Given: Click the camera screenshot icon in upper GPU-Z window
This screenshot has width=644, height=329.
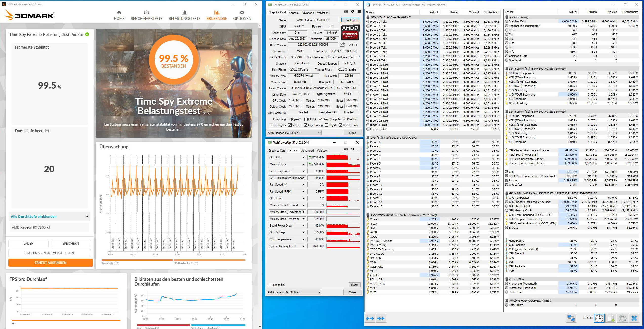Looking at the screenshot, I should point(346,12).
